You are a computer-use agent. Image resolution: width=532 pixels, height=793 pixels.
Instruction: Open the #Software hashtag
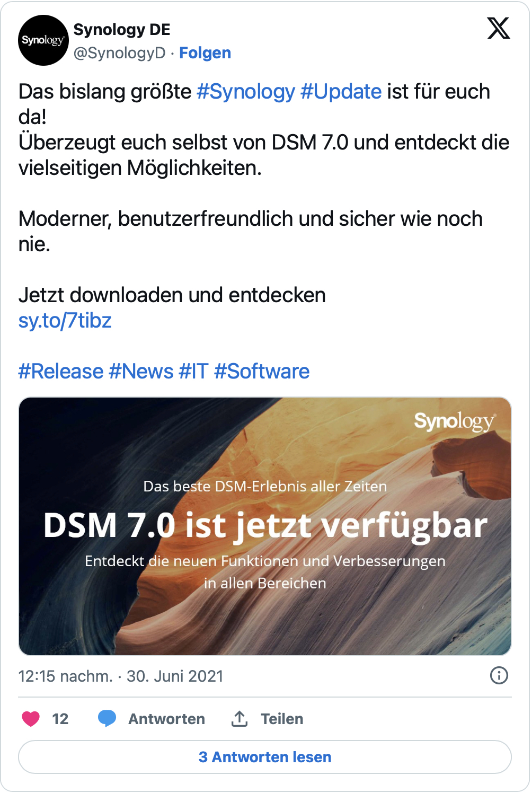(262, 372)
